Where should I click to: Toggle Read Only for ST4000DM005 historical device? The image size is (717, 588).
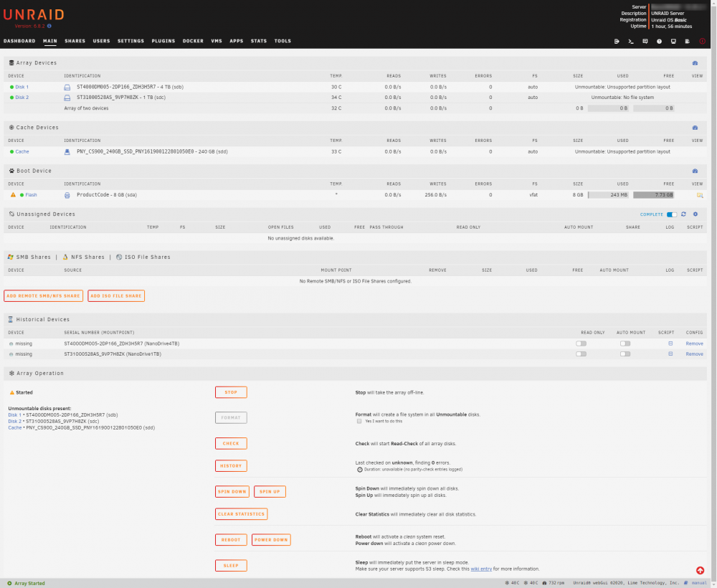pyautogui.click(x=581, y=343)
